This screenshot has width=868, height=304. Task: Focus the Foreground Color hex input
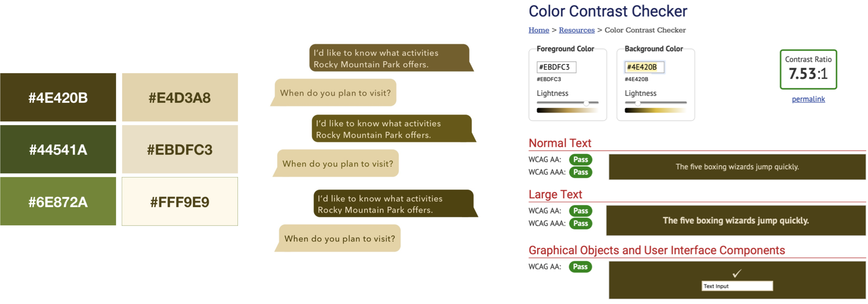click(x=556, y=67)
